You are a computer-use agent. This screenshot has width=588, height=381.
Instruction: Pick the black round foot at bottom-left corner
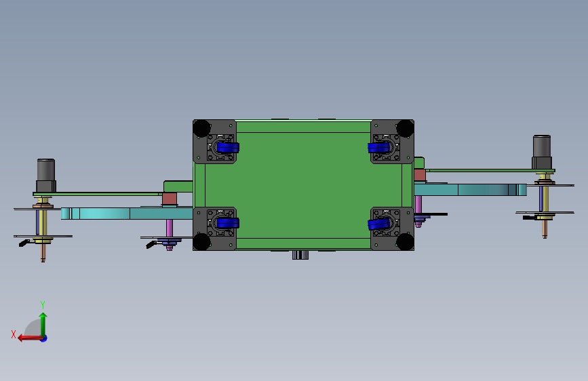click(201, 242)
